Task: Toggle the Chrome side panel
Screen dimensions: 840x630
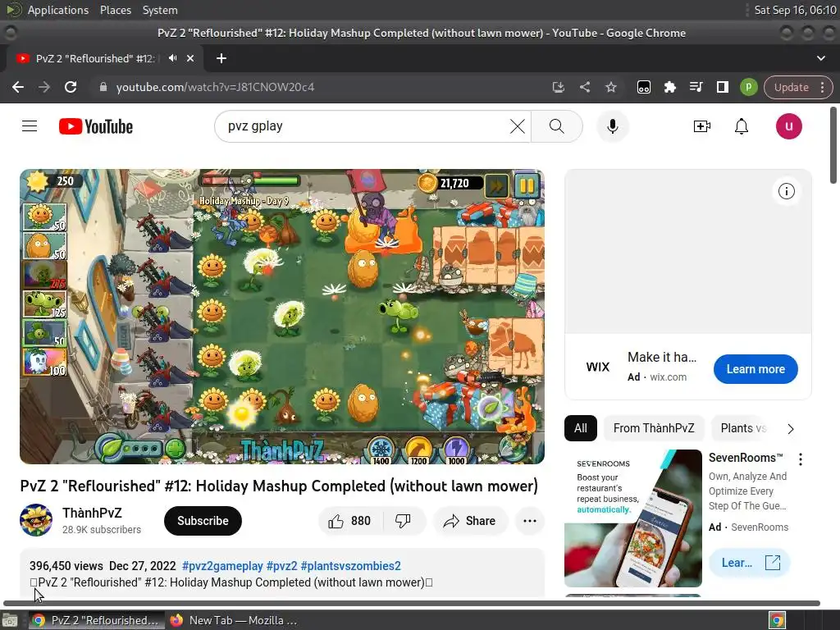Action: (x=722, y=87)
